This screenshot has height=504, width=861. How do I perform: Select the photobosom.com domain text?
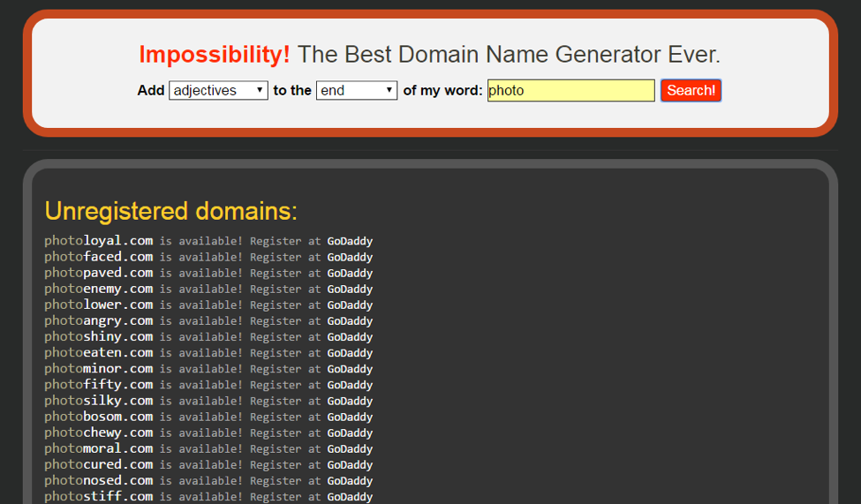click(99, 416)
